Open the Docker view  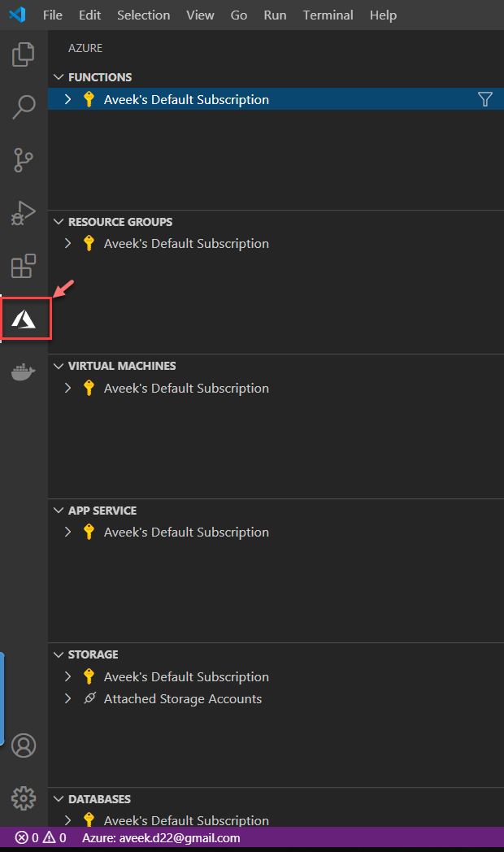24,372
